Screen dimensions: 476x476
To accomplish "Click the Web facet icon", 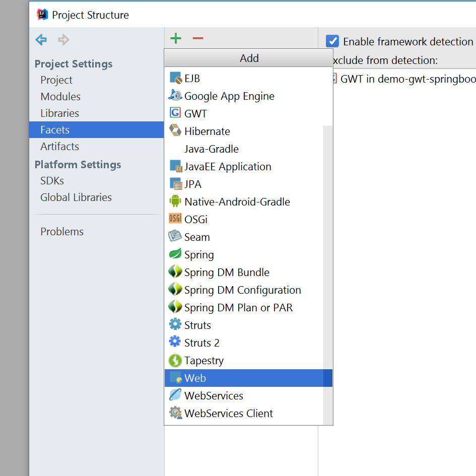I will 175,378.
